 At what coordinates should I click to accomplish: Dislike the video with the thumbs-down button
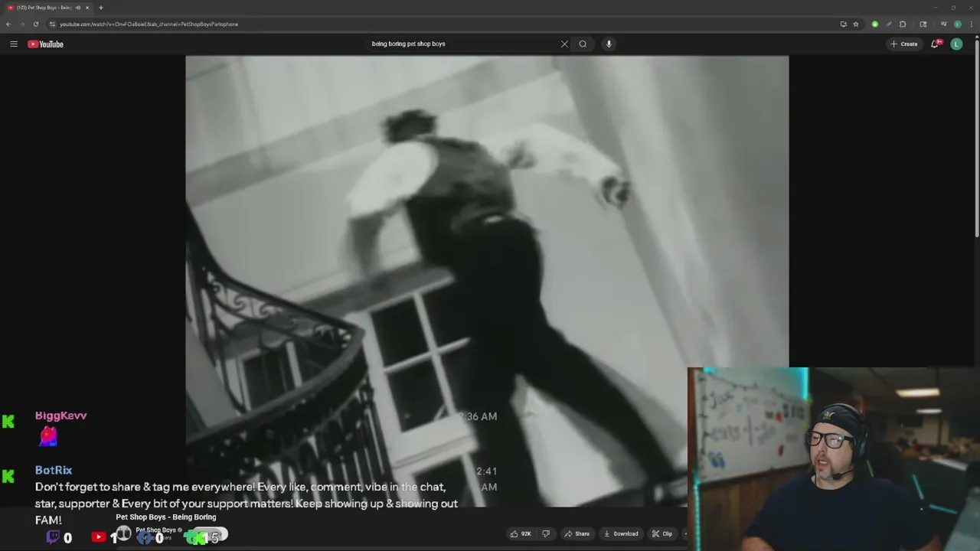(546, 533)
